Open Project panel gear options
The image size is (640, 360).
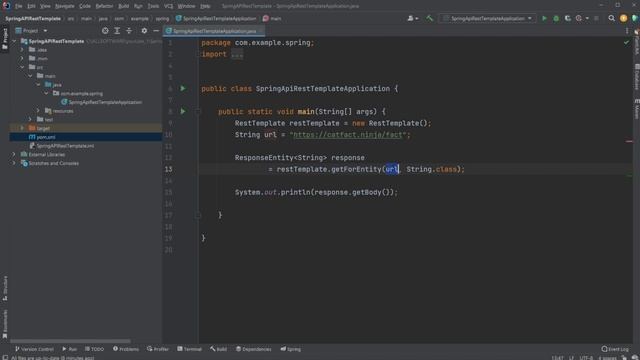[144, 31]
